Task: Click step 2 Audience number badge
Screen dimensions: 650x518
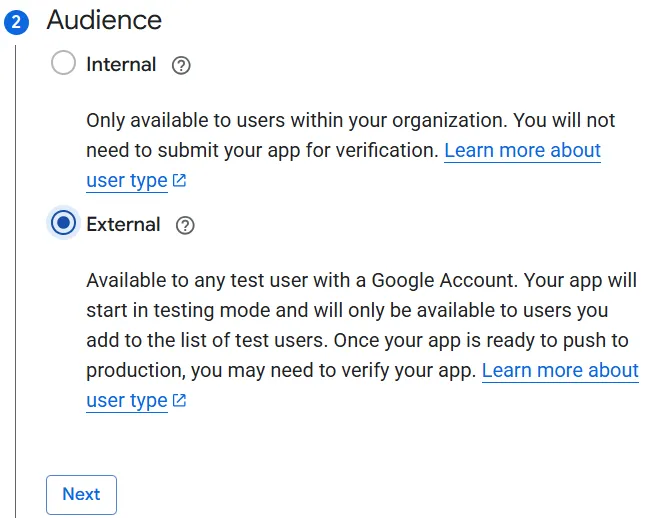Action: pos(17,22)
